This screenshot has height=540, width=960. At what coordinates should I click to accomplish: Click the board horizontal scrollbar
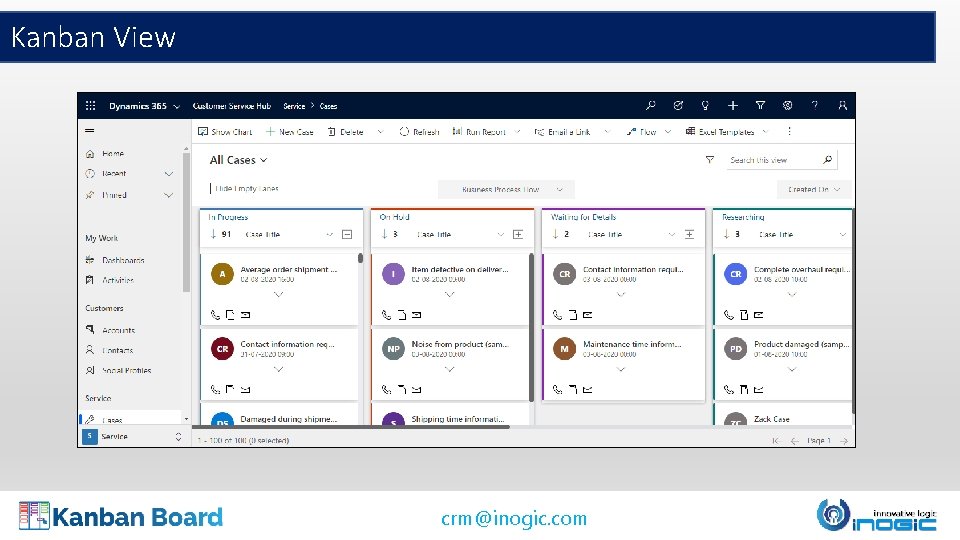(351, 427)
